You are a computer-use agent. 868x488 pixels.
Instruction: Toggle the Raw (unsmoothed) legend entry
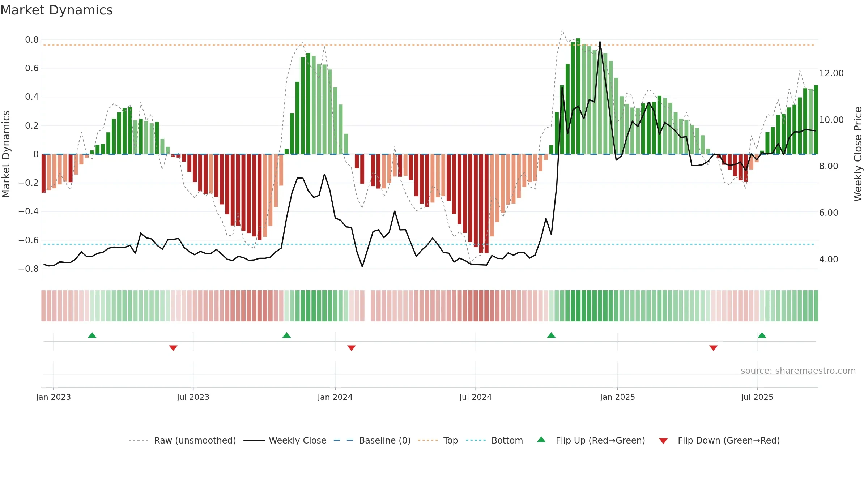[182, 440]
